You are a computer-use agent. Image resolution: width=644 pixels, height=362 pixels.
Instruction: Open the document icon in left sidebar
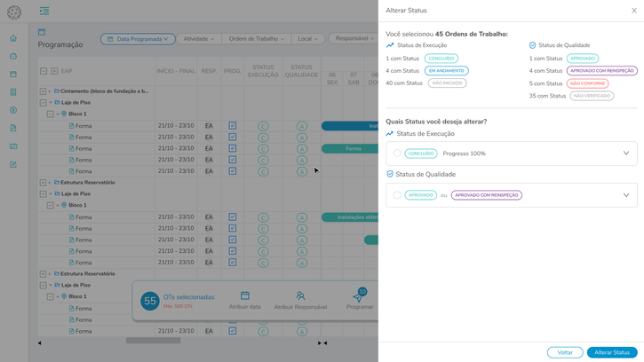[x=13, y=128]
